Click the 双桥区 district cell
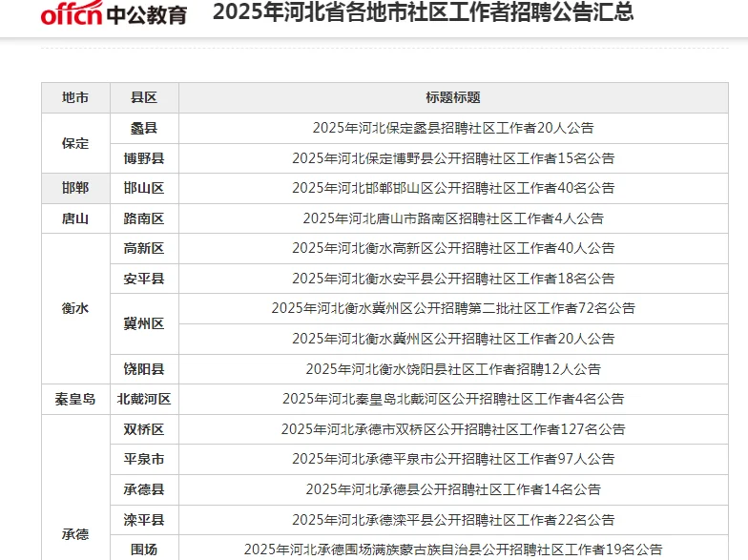 click(x=144, y=429)
